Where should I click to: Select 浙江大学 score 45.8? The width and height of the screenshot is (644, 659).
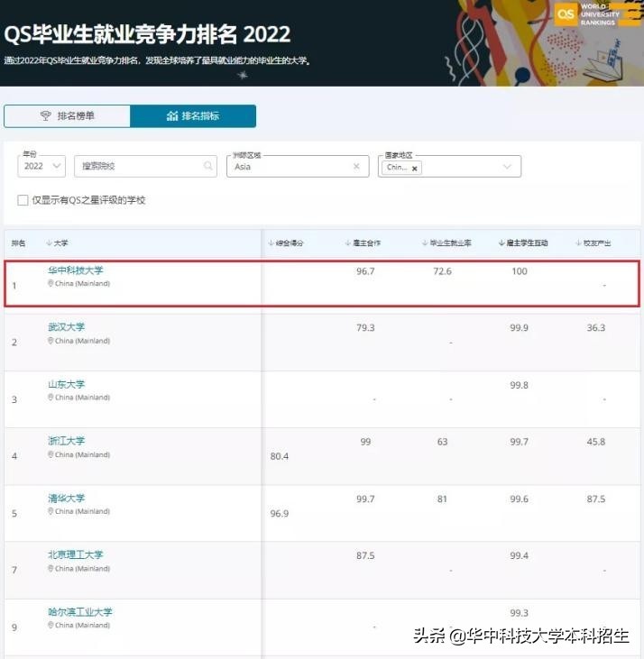pos(596,442)
